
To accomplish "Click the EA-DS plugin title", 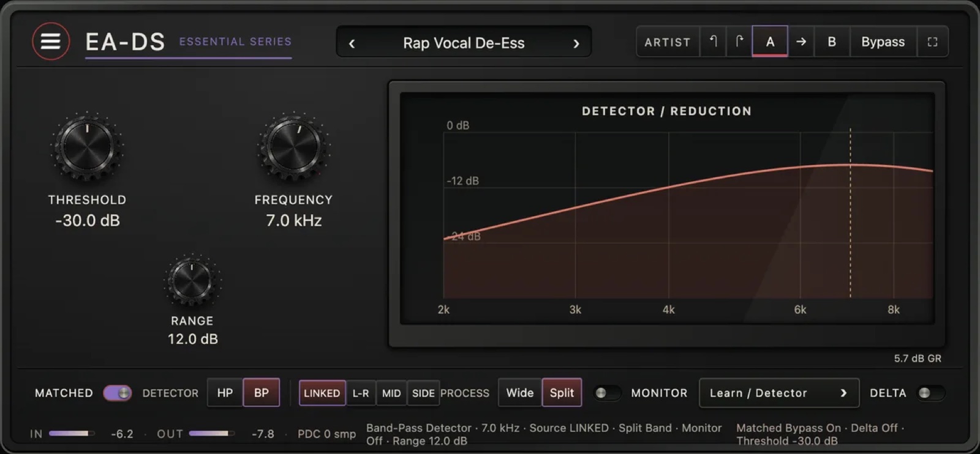I will [125, 42].
